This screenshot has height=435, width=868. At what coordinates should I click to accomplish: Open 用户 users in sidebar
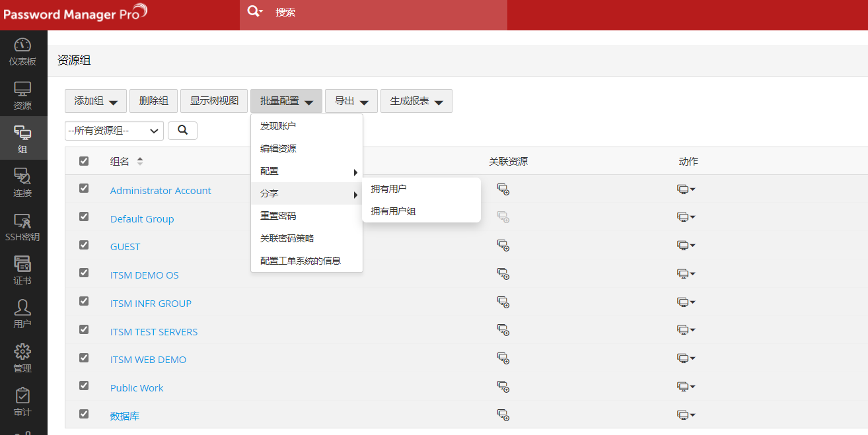pos(22,314)
